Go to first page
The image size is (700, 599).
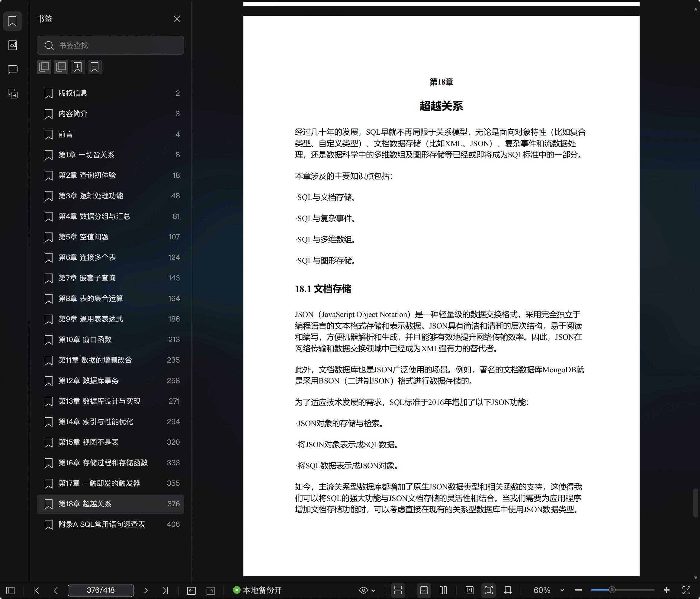pyautogui.click(x=36, y=591)
